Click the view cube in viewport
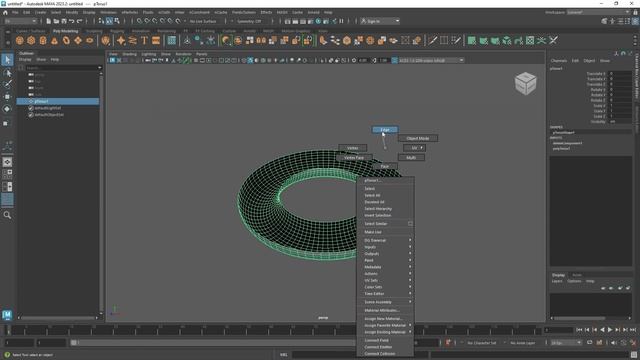 525,83
